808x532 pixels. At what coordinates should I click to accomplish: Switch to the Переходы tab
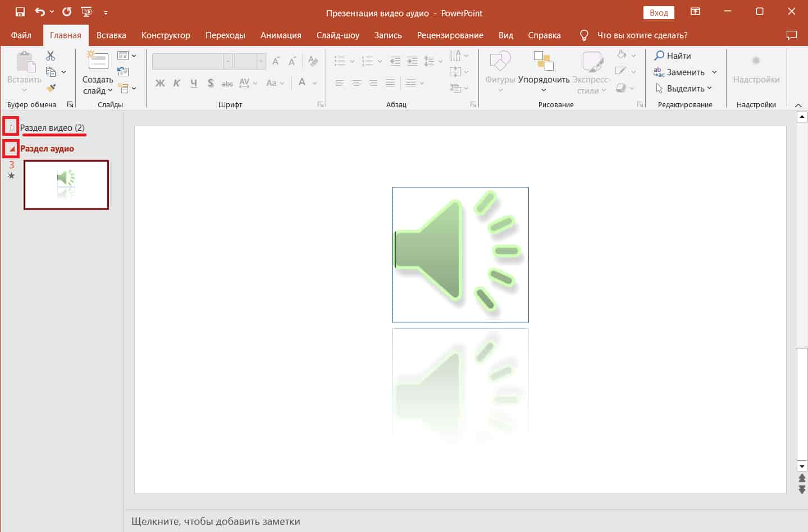(x=225, y=35)
